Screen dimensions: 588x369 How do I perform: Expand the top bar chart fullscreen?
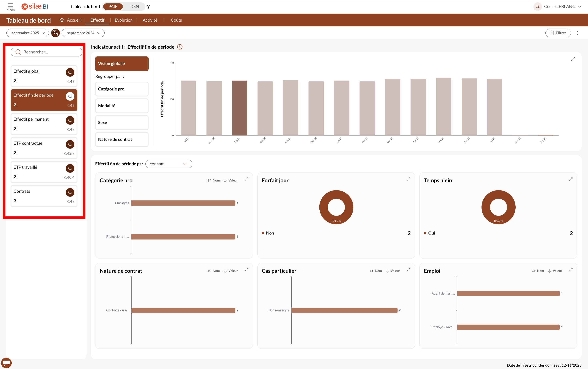pos(573,59)
